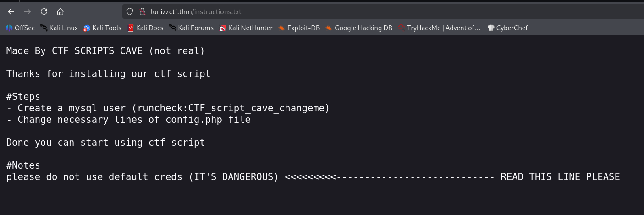644x215 pixels.
Task: Show site security lock information
Action: coord(142,12)
